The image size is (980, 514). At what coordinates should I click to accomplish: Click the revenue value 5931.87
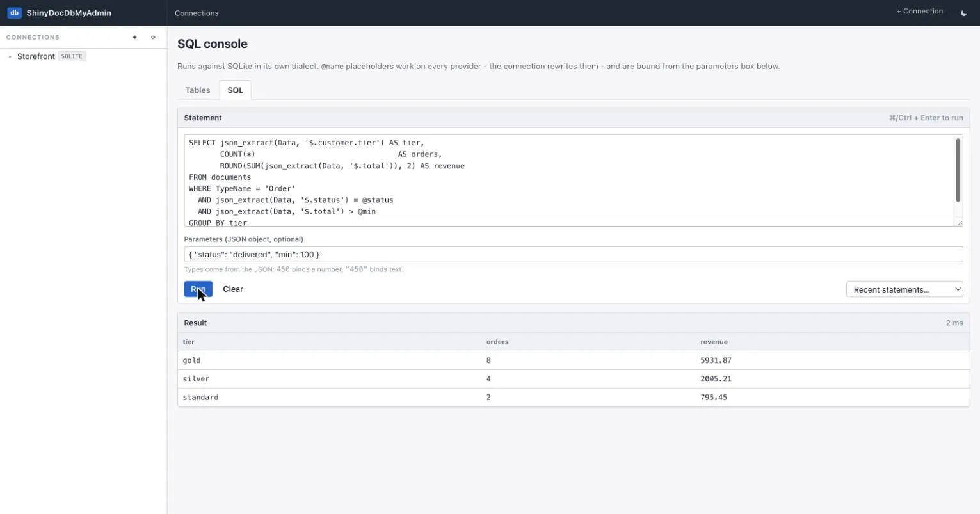click(x=716, y=360)
